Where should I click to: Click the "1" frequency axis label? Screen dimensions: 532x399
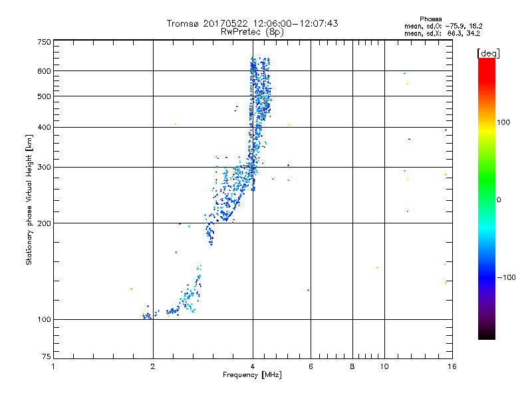point(53,366)
